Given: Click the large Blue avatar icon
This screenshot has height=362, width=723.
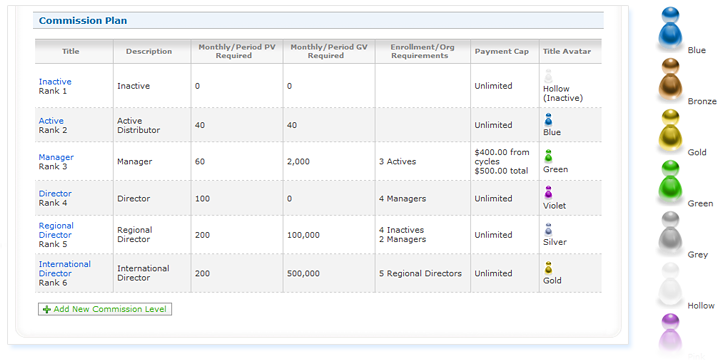Looking at the screenshot, I should (x=670, y=28).
